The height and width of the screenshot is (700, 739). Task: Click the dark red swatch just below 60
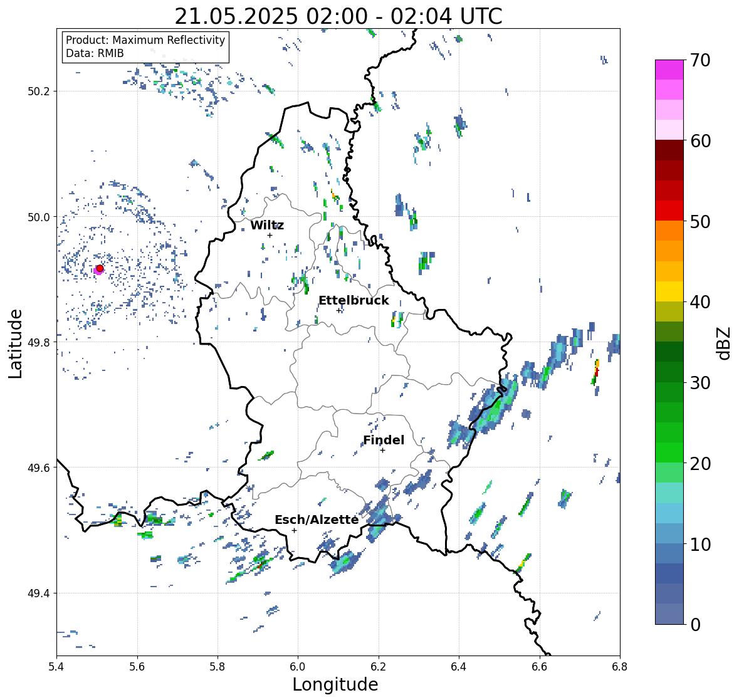(669, 150)
